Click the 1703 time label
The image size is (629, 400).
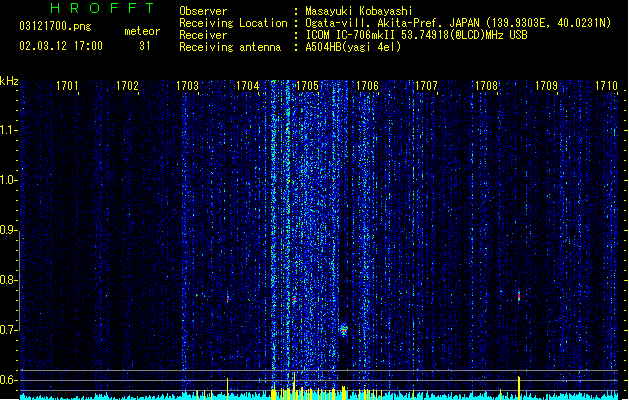187,86
